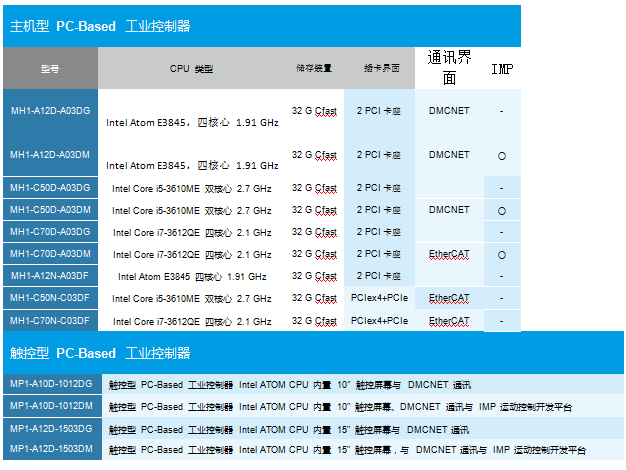Click IMP dash for MH1-A12D-A03DG
Image resolution: width=626 pixels, height=470 pixels.
[x=502, y=111]
